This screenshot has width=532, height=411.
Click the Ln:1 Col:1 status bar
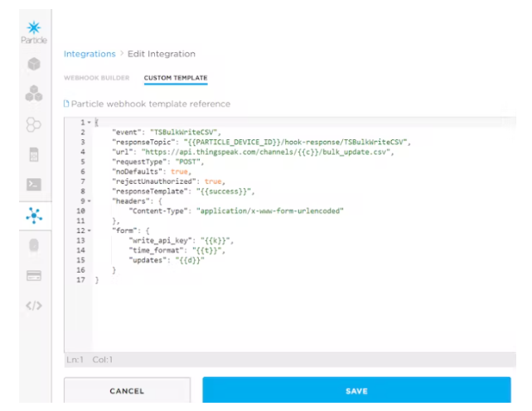tap(290, 360)
